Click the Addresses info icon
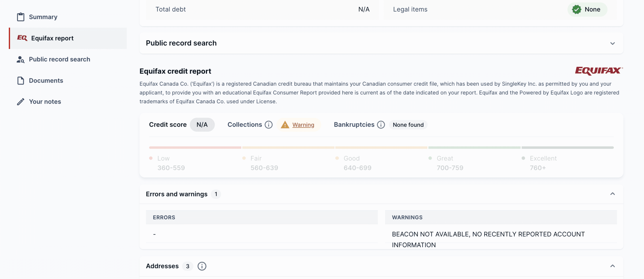The width and height of the screenshot is (644, 279). coord(202,266)
